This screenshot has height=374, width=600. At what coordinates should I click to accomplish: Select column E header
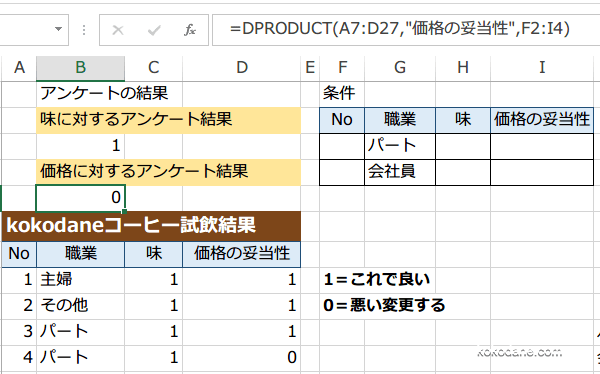(310, 68)
